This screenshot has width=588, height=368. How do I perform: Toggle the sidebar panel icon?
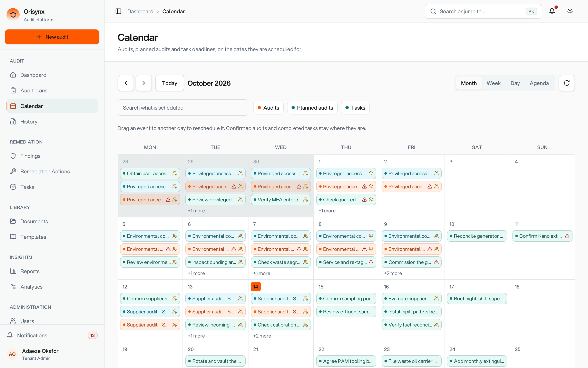[118, 11]
